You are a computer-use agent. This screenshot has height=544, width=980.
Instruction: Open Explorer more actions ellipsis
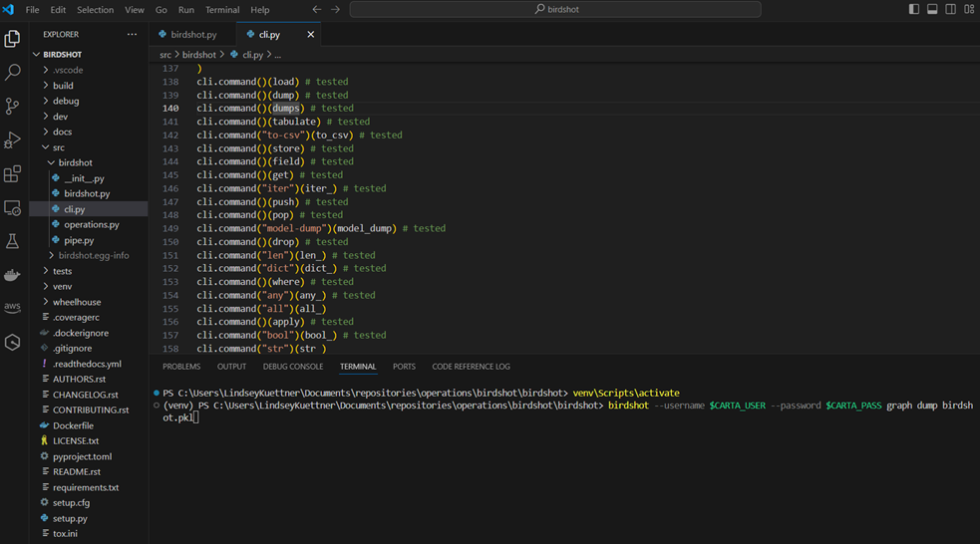(132, 34)
